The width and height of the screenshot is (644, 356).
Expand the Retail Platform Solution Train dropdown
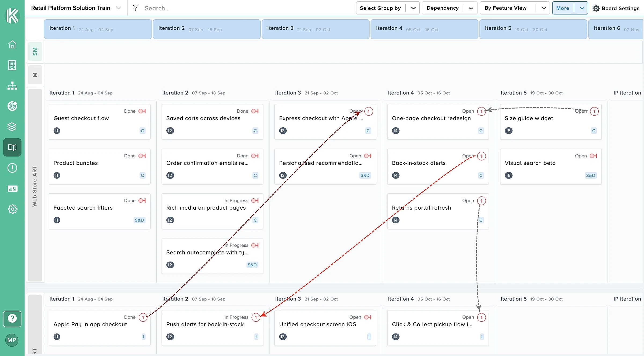point(118,8)
